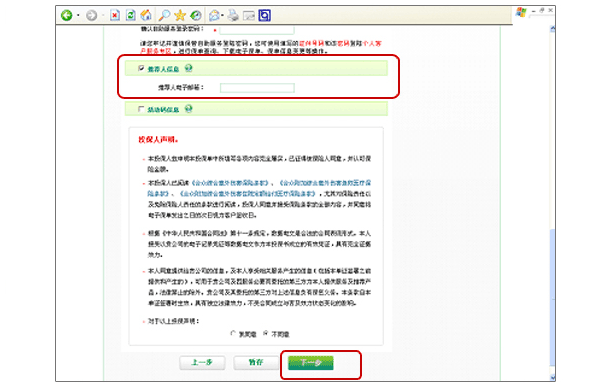Open the Search magnifier in the toolbar
This screenshot has height=383, width=592.
click(164, 15)
